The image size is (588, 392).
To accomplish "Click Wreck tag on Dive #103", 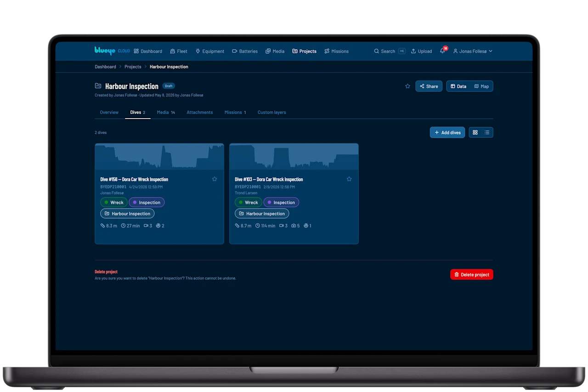I will [x=249, y=202].
